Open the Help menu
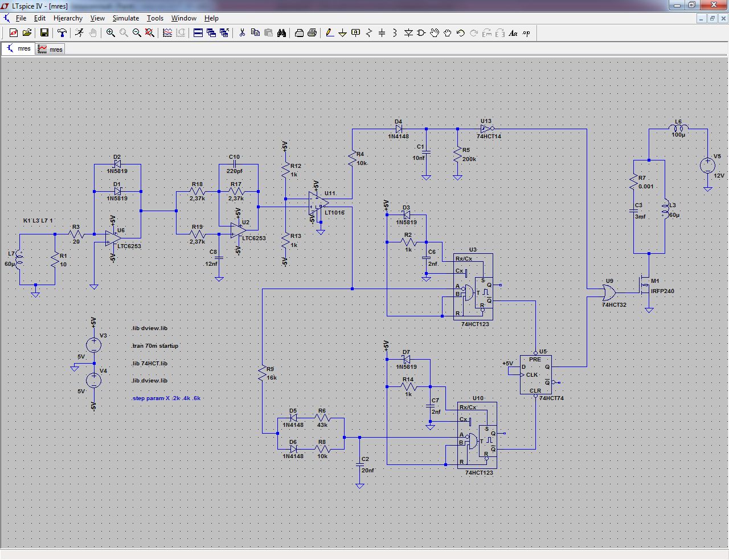This screenshot has width=729, height=560. pyautogui.click(x=211, y=18)
